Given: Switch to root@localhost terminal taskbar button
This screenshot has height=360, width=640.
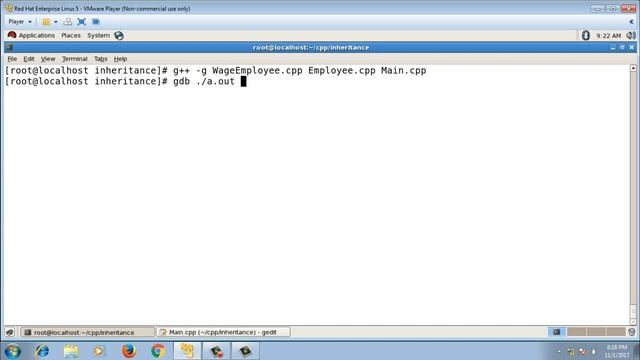Looking at the screenshot, I should point(87,332).
